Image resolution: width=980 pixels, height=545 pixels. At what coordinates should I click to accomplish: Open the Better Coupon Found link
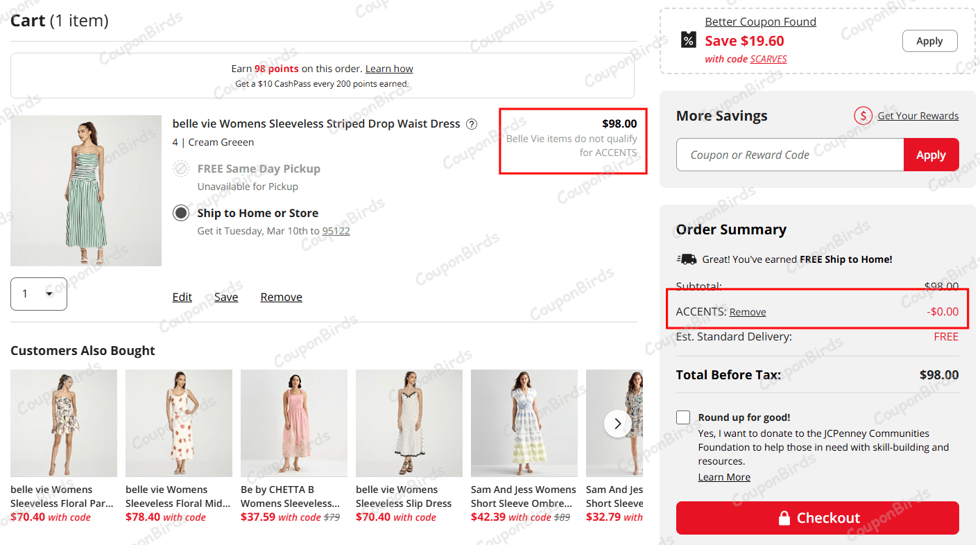tap(761, 21)
